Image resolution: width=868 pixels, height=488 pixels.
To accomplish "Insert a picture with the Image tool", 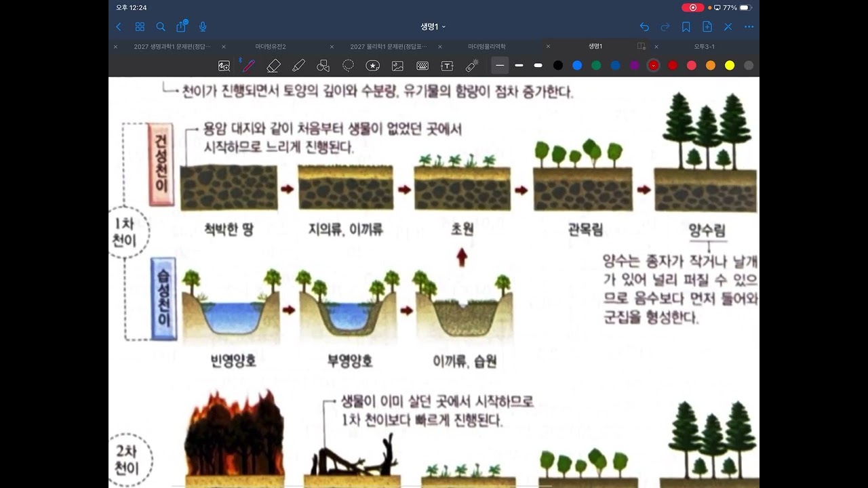I will click(x=397, y=66).
